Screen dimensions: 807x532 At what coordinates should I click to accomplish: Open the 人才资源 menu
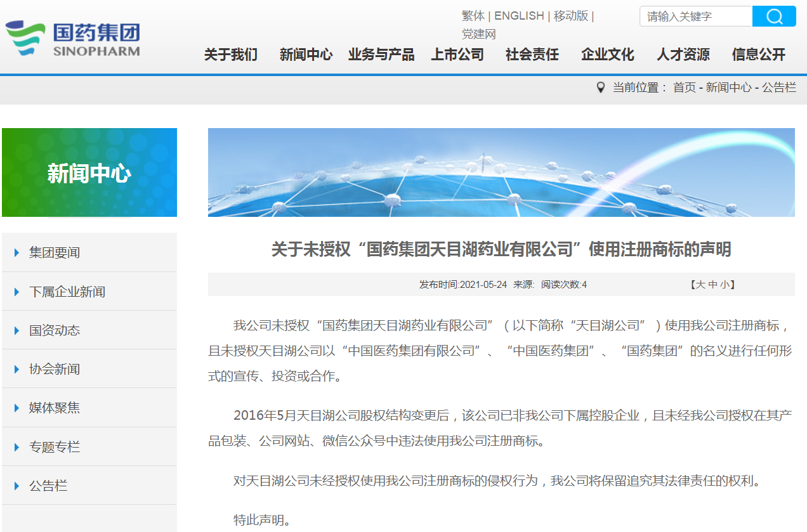click(683, 55)
